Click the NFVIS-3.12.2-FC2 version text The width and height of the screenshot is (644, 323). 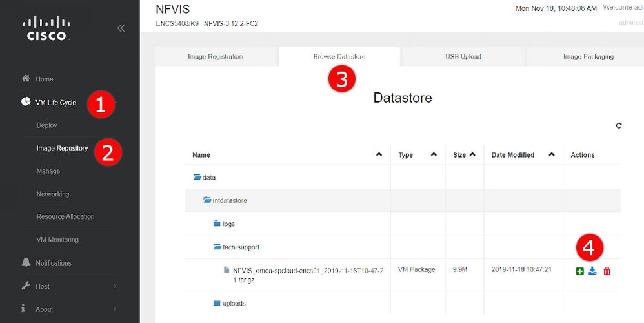click(x=231, y=24)
